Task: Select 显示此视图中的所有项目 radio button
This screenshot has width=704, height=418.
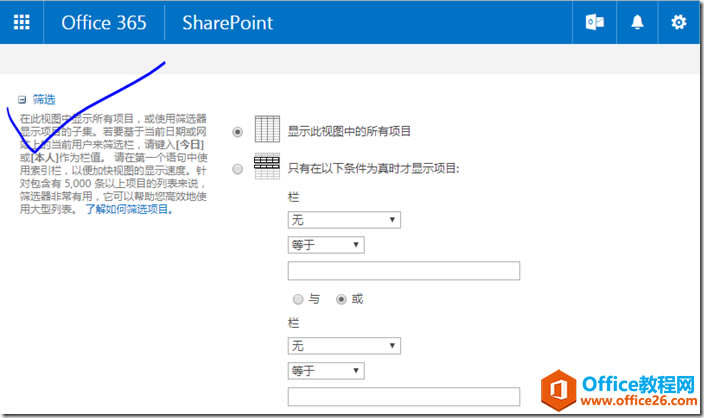Action: pyautogui.click(x=238, y=132)
